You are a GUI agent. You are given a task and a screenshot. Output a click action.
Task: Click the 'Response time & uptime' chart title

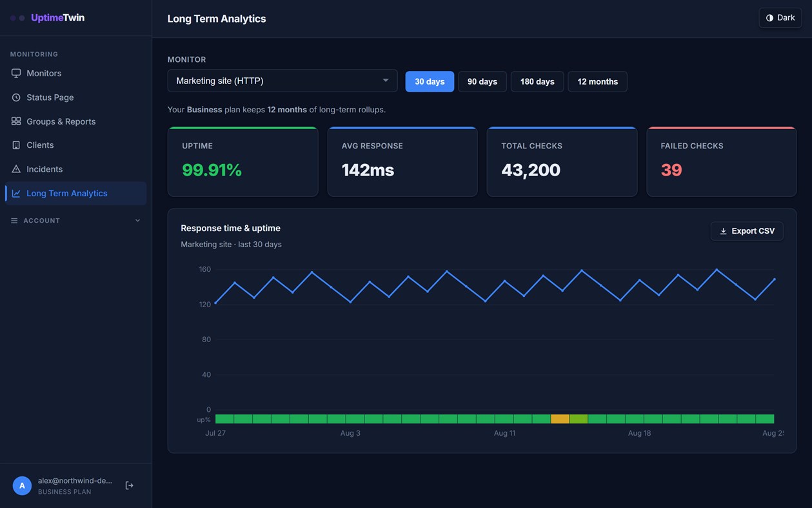tap(230, 228)
